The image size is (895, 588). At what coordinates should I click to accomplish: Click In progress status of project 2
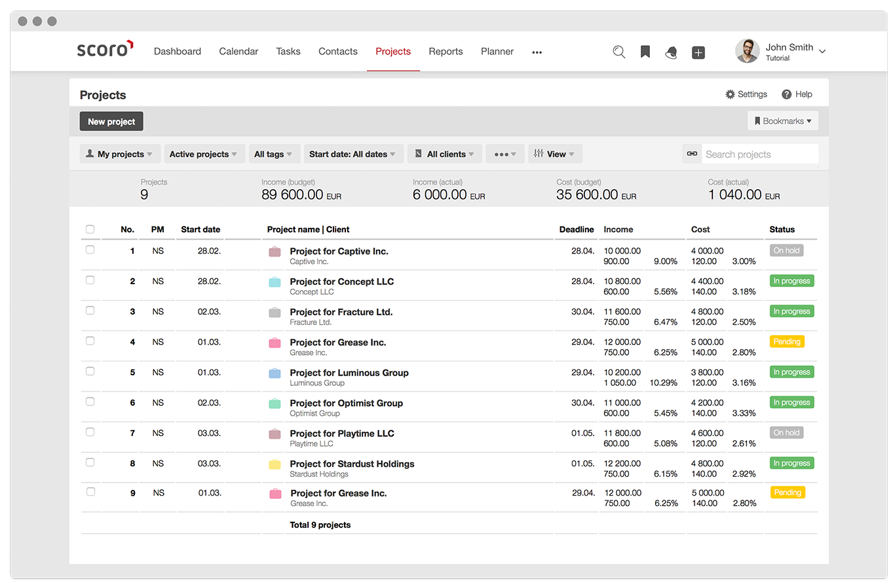tap(792, 281)
